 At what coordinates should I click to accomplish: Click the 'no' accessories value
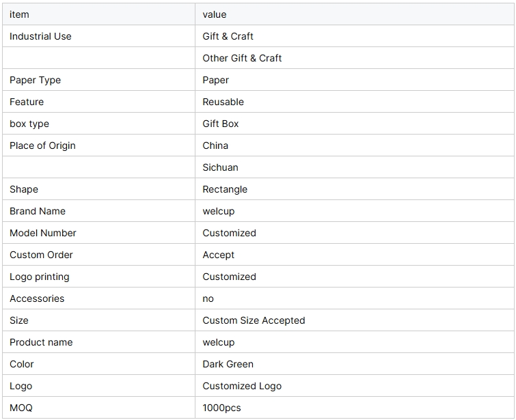[x=208, y=298]
